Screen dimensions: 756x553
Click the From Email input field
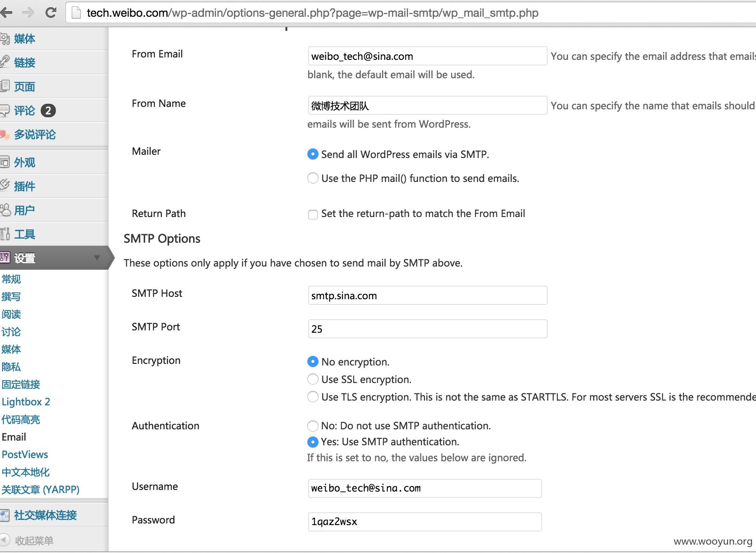[x=427, y=56]
